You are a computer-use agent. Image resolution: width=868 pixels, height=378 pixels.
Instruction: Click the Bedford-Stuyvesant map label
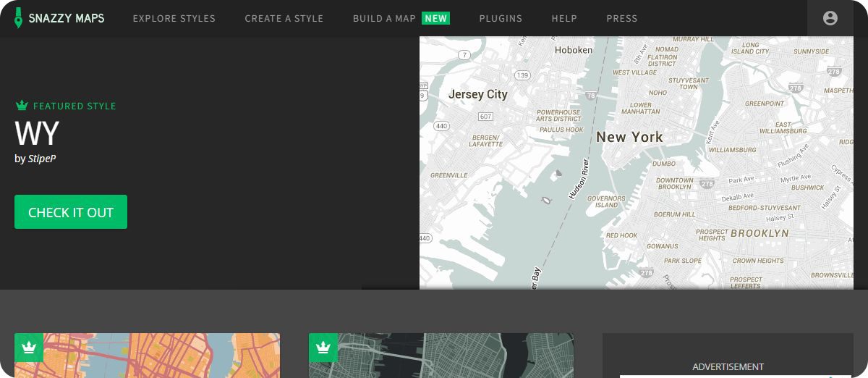click(x=763, y=207)
